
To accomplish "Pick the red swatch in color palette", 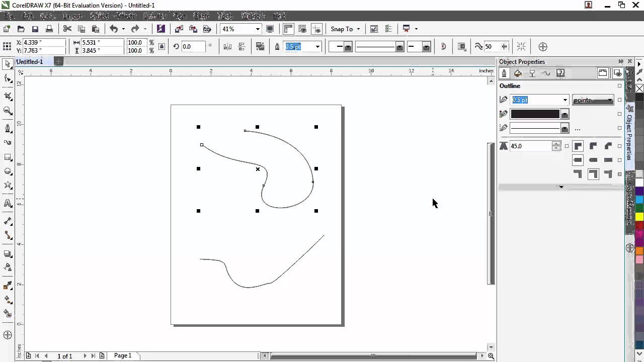I will (x=639, y=225).
